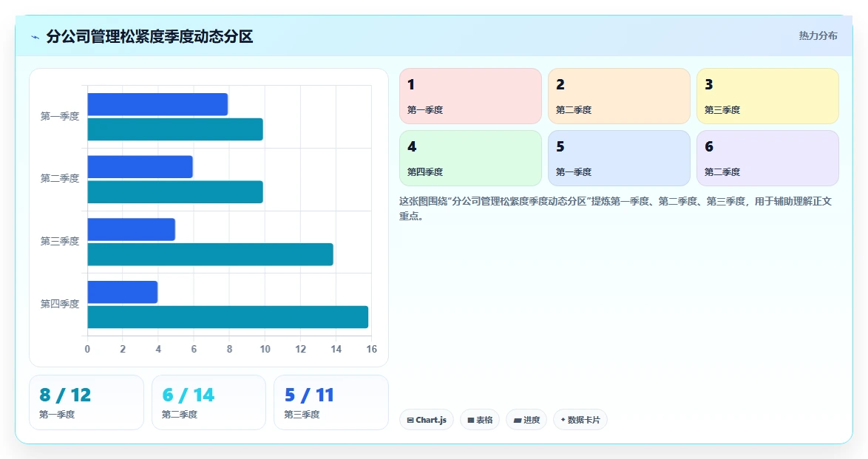Click the green card numbered 4

point(470,158)
